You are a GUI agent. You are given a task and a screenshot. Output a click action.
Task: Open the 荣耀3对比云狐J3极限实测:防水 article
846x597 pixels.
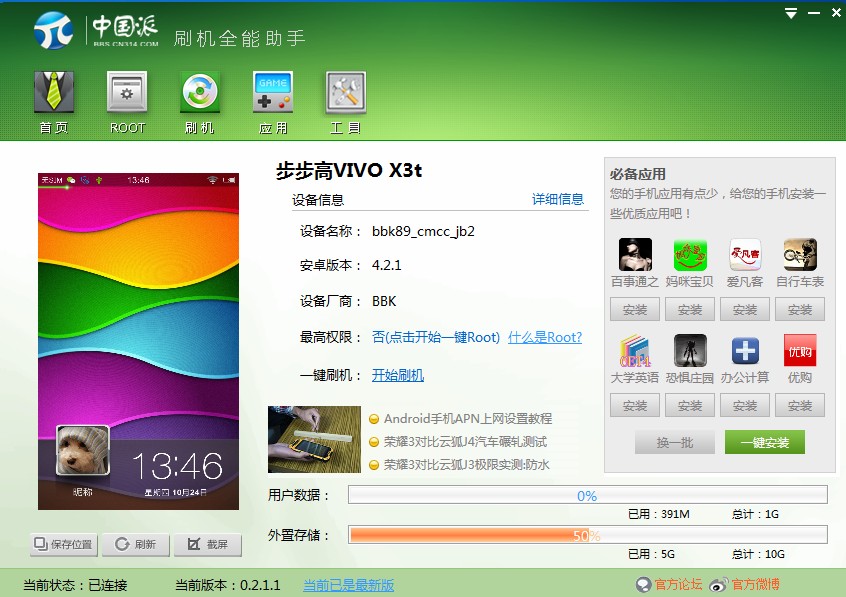467,464
